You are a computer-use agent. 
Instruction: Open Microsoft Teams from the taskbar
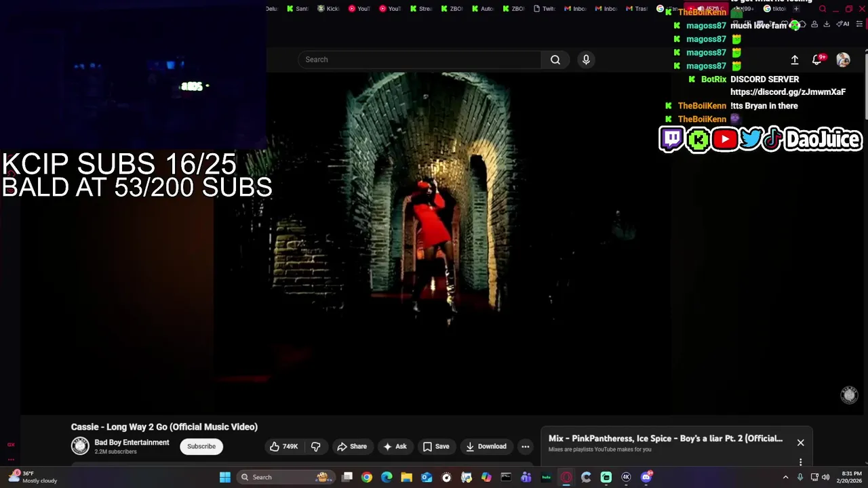click(x=526, y=477)
